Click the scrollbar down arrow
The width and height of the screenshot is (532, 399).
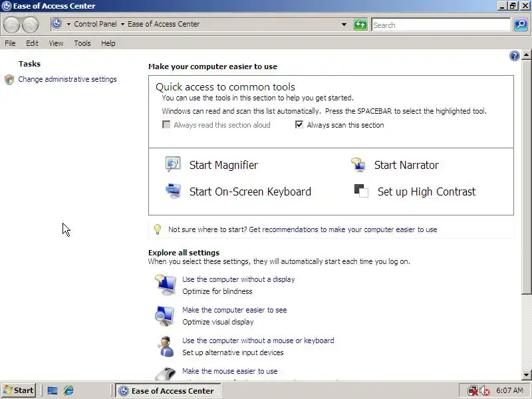pos(526,375)
